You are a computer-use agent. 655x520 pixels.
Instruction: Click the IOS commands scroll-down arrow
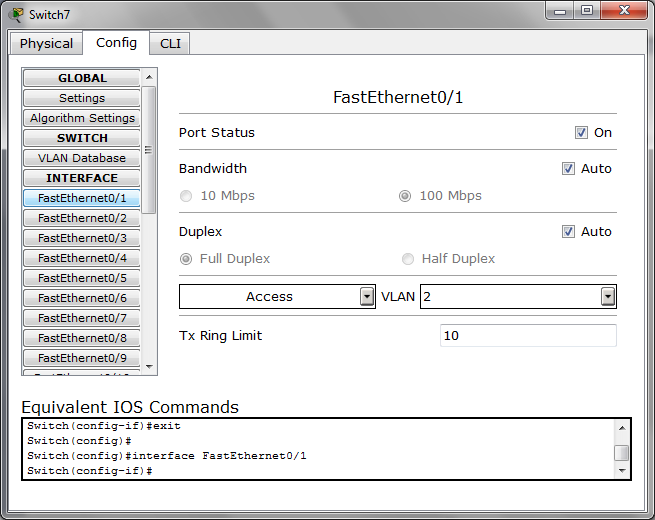coord(622,471)
